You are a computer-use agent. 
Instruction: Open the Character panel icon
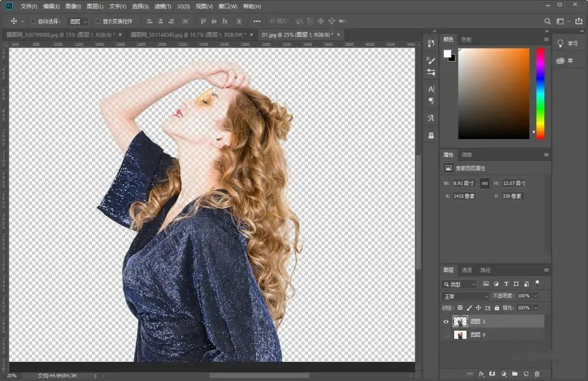[x=431, y=89]
